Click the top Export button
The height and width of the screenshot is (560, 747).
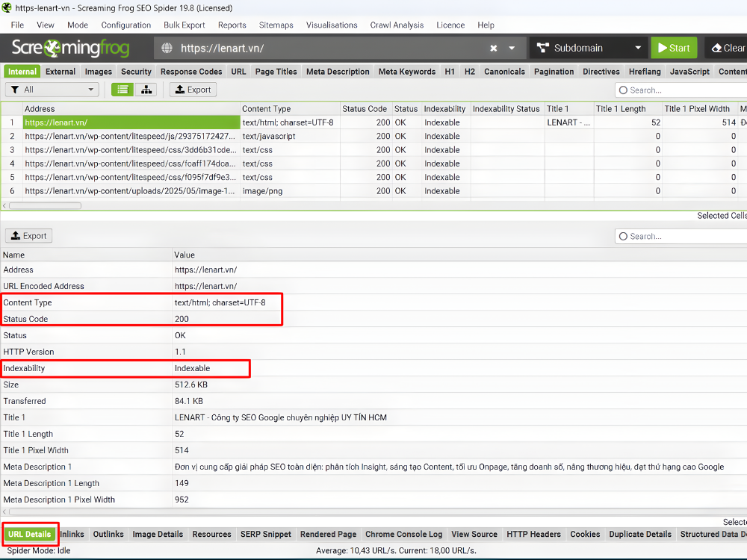click(x=193, y=90)
